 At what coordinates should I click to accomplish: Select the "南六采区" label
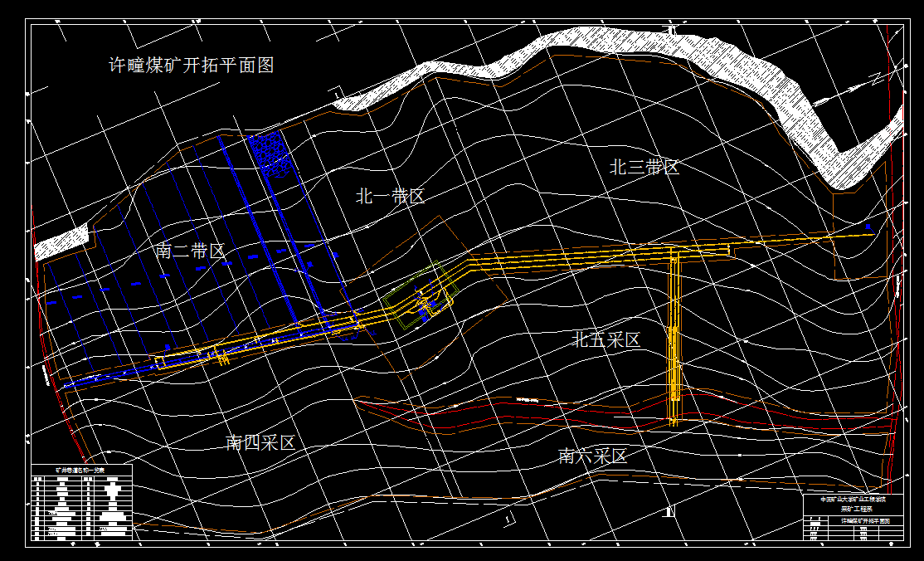click(592, 456)
